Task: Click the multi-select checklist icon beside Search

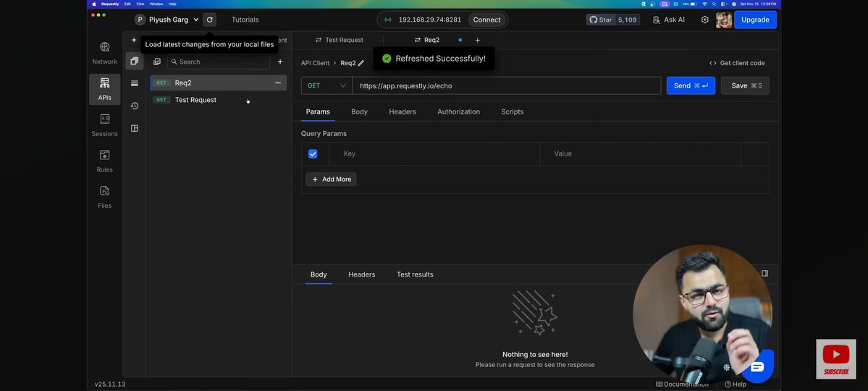Action: [x=156, y=62]
